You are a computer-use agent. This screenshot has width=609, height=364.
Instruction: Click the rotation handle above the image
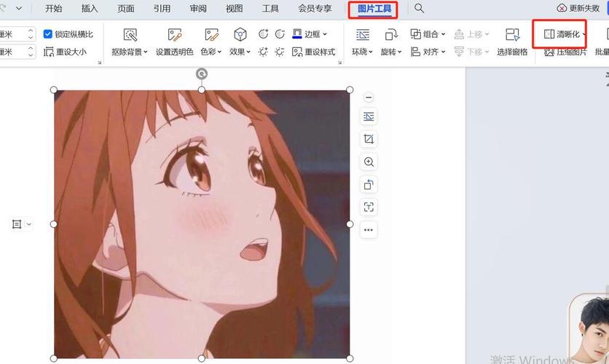click(x=202, y=74)
